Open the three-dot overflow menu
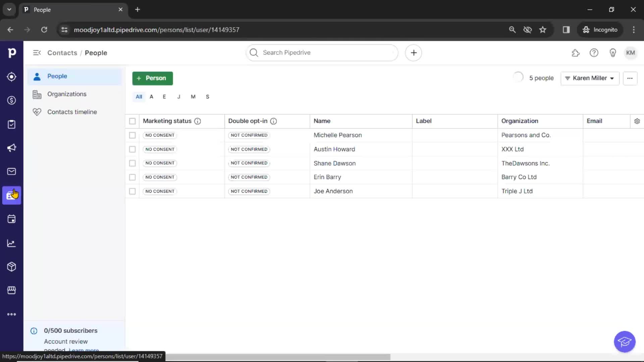This screenshot has height=362, width=644. [x=629, y=78]
